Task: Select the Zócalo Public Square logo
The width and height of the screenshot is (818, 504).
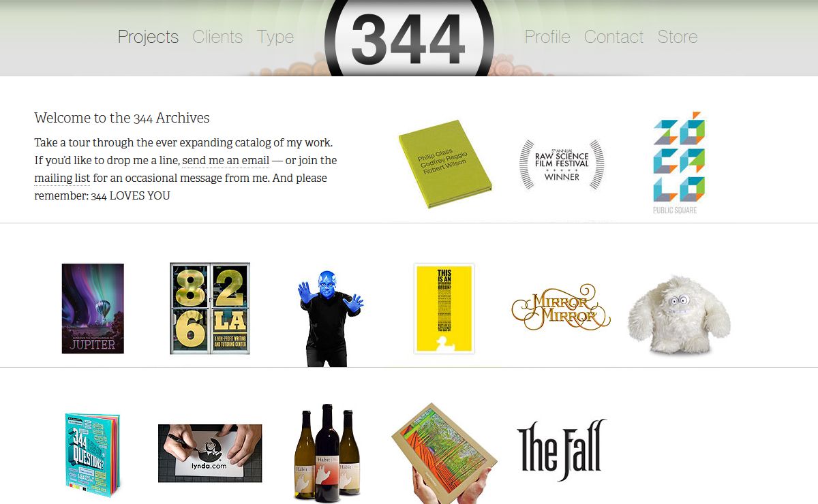Action: point(679,163)
